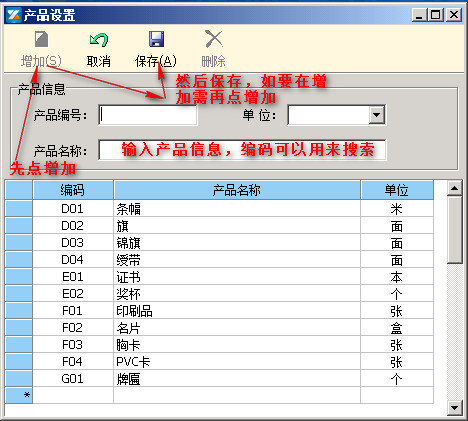468x421 pixels.
Task: Click the 增加(S) add icon
Action: 41,39
